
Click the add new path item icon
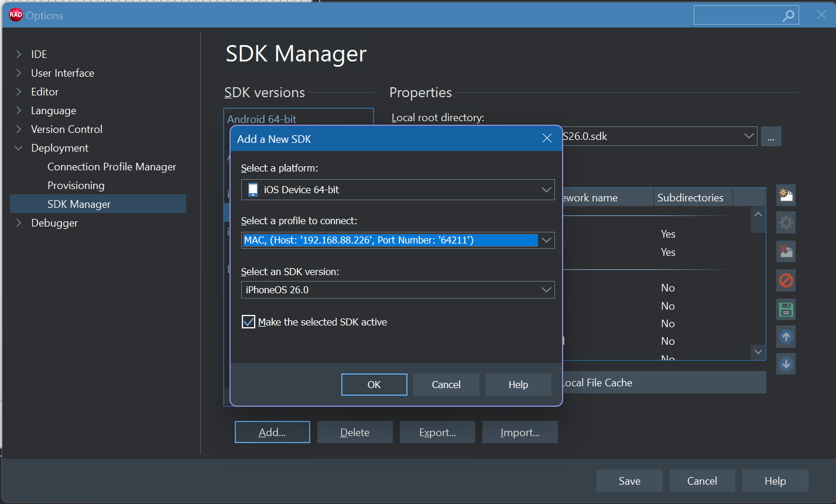(786, 195)
